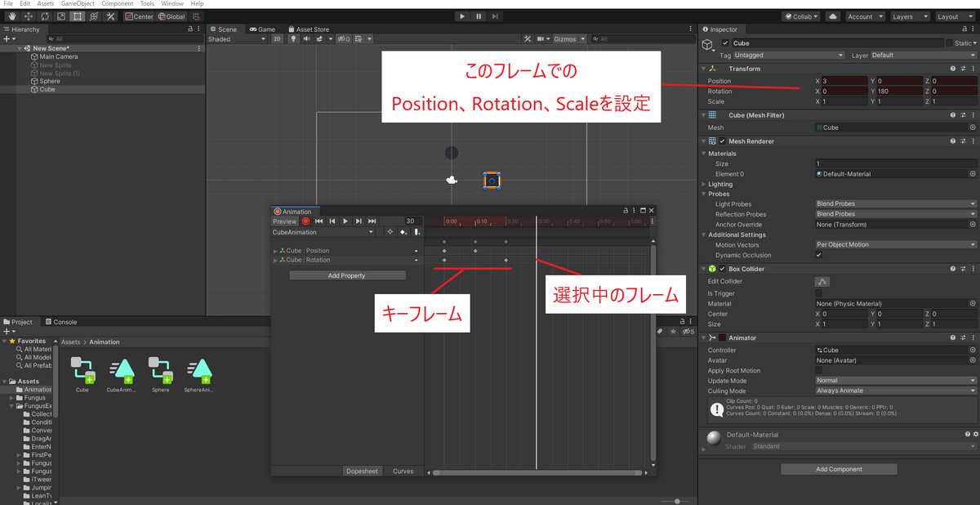Image resolution: width=980 pixels, height=505 pixels.
Task: Uncheck Cube active checkbox in Inspector
Action: (x=725, y=42)
